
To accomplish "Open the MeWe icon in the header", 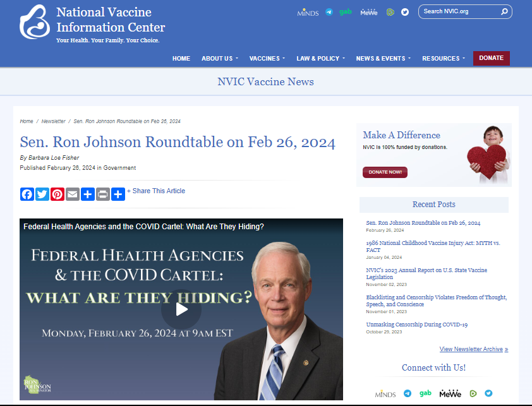I will pos(369,13).
